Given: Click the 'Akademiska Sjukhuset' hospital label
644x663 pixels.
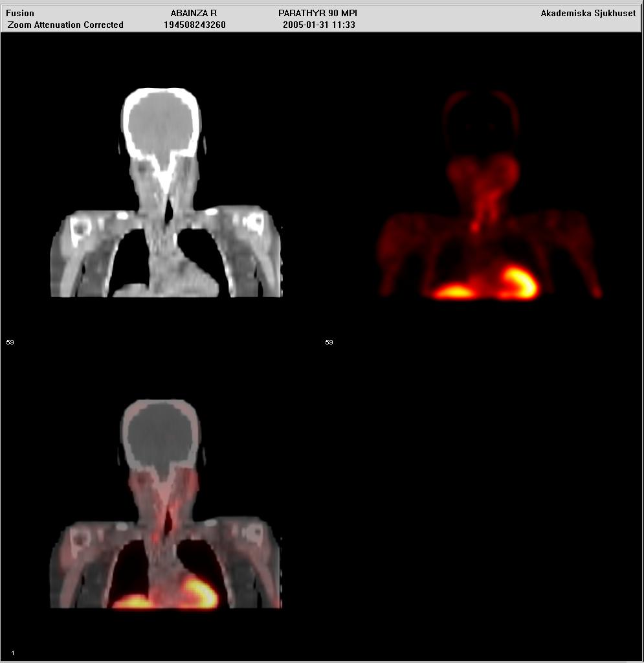Looking at the screenshot, I should (588, 13).
